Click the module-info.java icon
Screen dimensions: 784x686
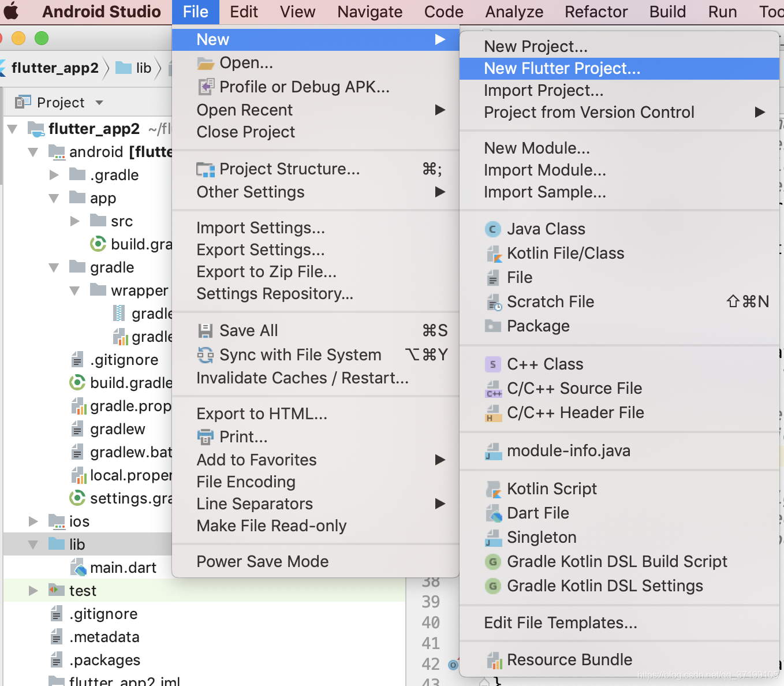pos(492,451)
